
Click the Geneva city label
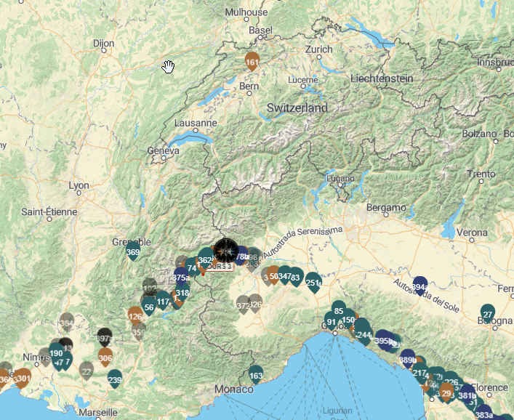163,151
